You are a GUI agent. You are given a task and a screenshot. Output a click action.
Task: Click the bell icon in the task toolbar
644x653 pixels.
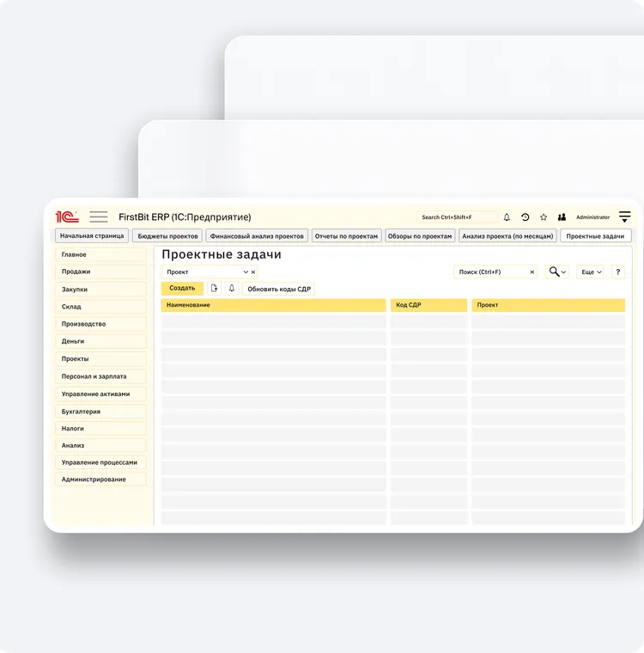tap(231, 289)
